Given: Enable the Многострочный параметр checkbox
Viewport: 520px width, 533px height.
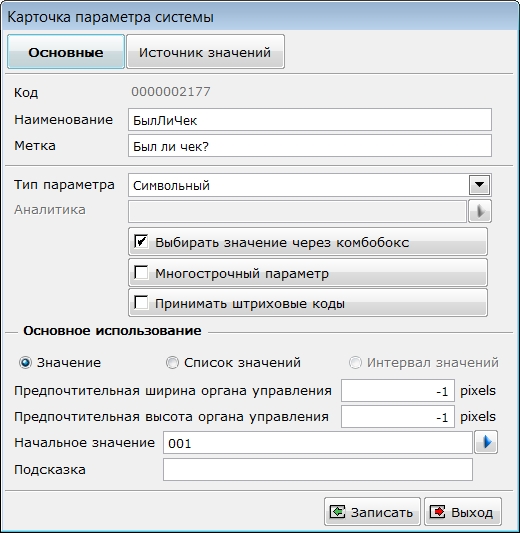Looking at the screenshot, I should point(141,272).
